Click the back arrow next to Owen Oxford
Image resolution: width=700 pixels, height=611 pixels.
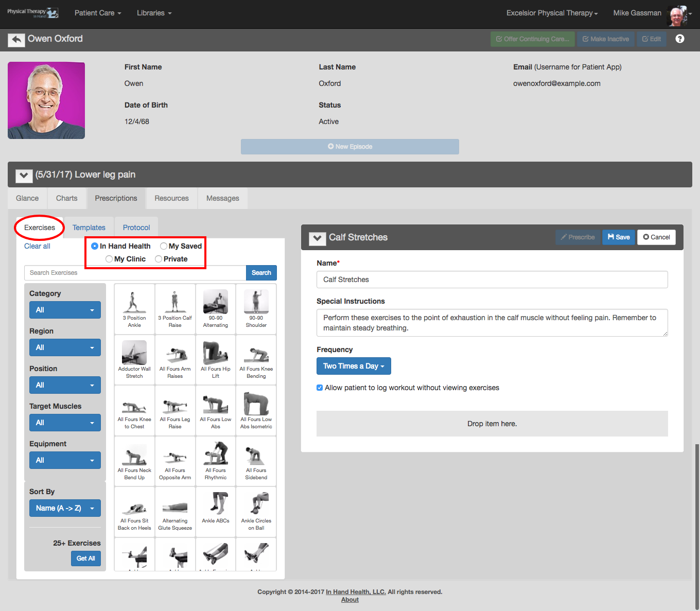[16, 40]
